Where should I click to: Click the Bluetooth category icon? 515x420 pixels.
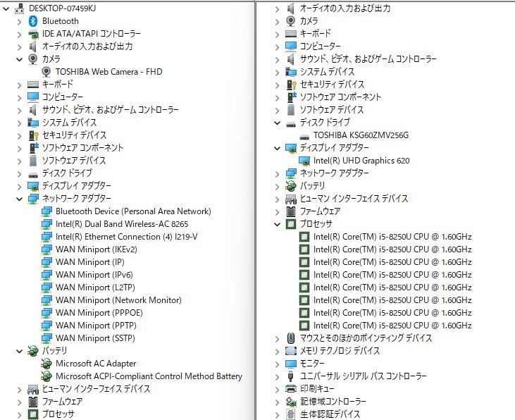33,21
